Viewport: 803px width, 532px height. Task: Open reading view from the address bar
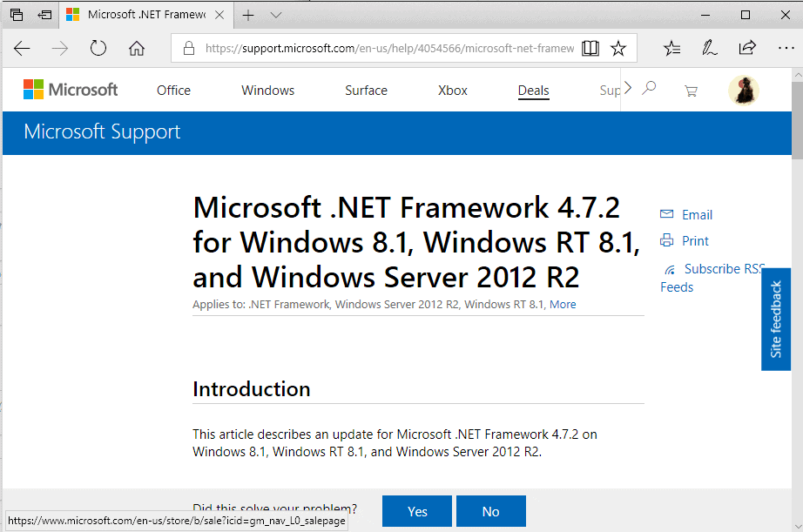coord(590,48)
